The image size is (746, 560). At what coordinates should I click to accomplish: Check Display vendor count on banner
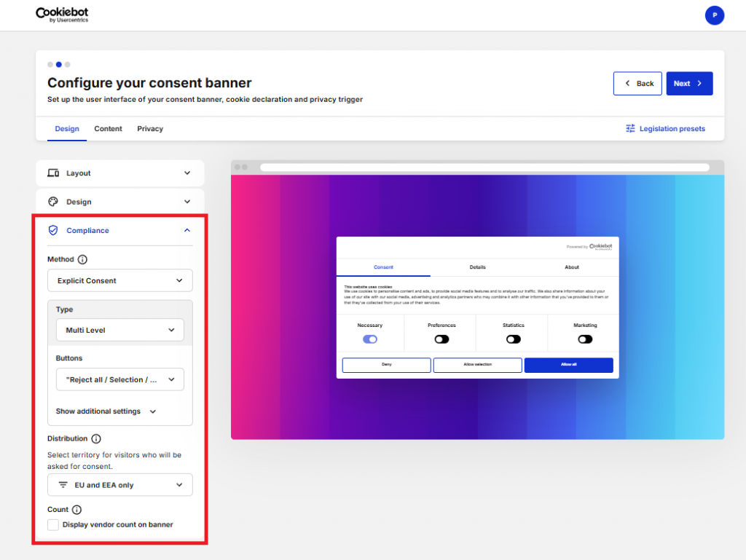click(x=53, y=524)
